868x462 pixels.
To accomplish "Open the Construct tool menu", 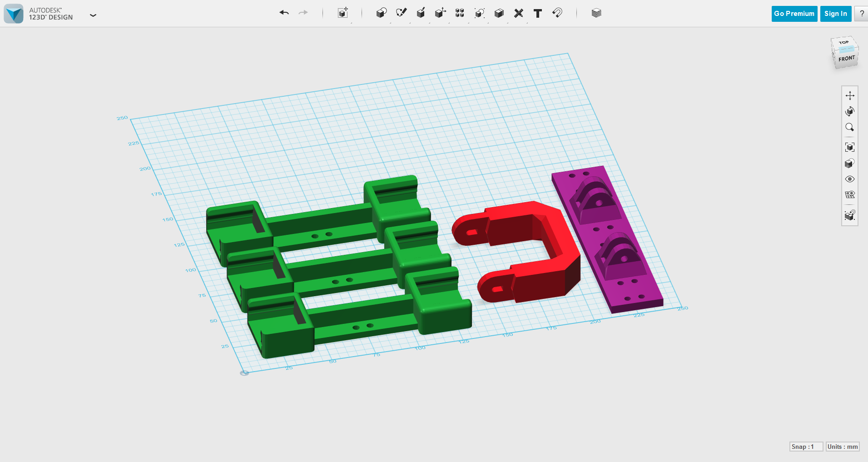I will [x=421, y=13].
